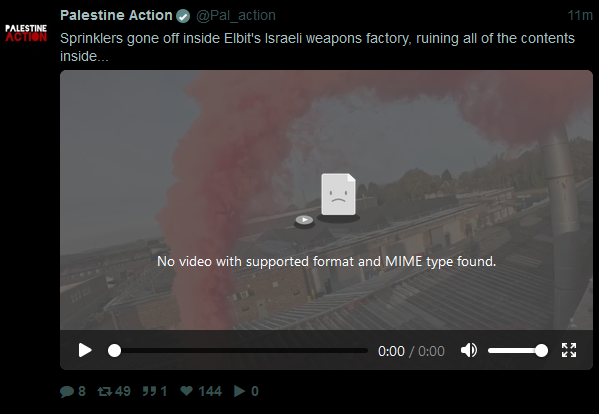
Task: Toggle fullscreen mode for the video
Action: [x=569, y=350]
